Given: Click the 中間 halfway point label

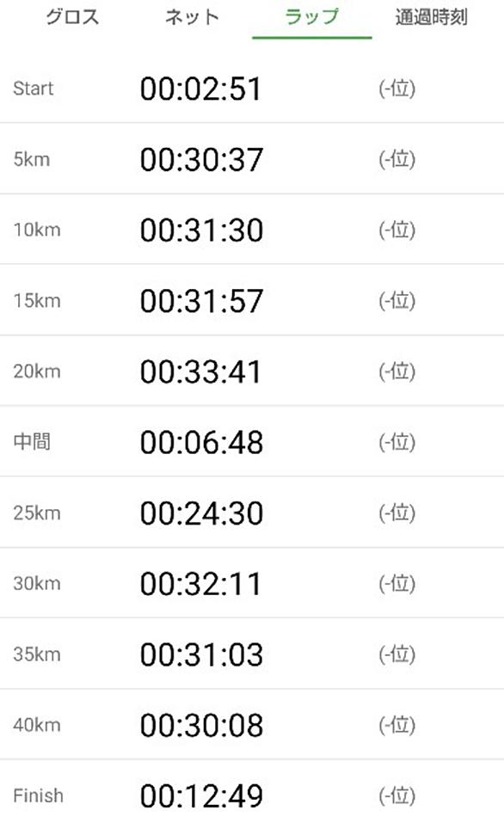Looking at the screenshot, I should (32, 441).
